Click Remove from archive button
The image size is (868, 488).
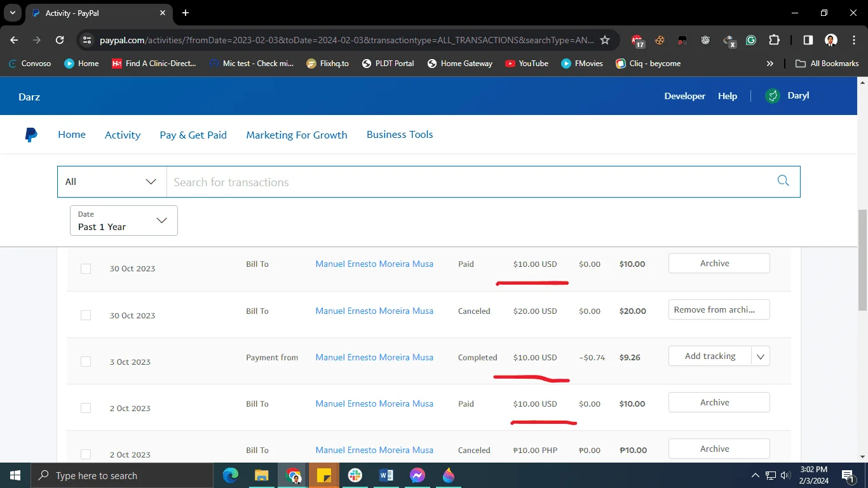[719, 309]
